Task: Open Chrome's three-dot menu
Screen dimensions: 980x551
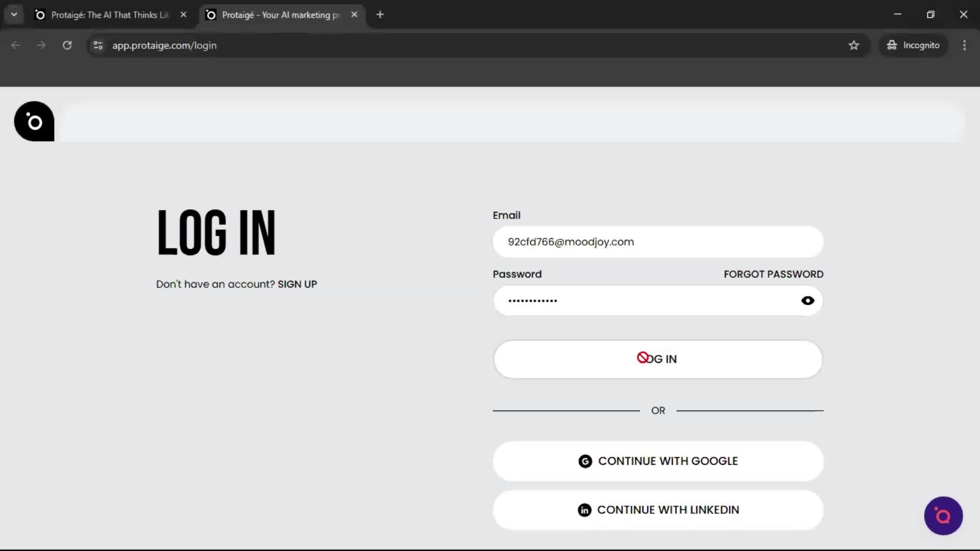Action: click(964, 45)
